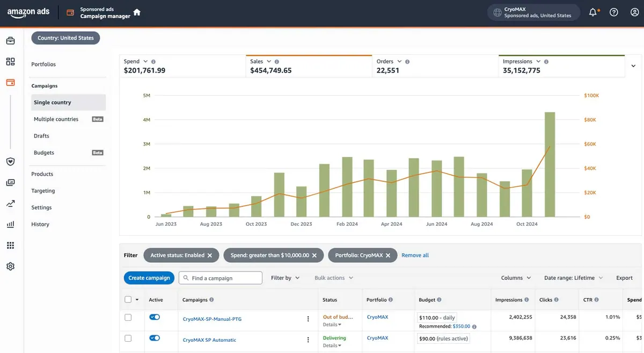
Task: Open the shield brand safety sidebar icon
Action: tap(10, 162)
